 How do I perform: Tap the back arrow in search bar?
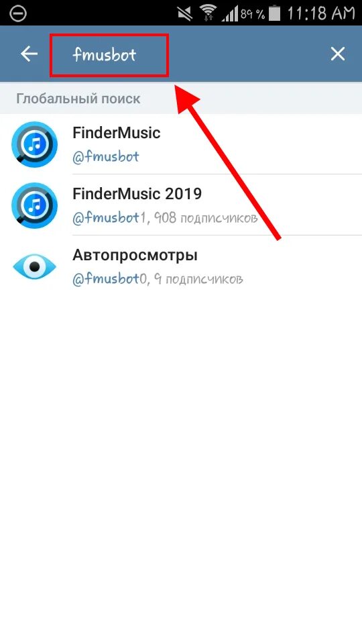click(x=29, y=54)
